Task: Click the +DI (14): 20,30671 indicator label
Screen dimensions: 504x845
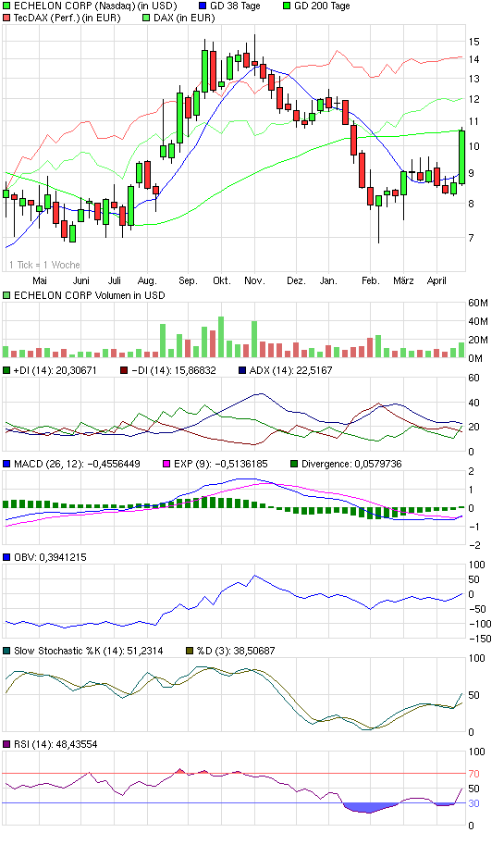Action: pyautogui.click(x=55, y=370)
